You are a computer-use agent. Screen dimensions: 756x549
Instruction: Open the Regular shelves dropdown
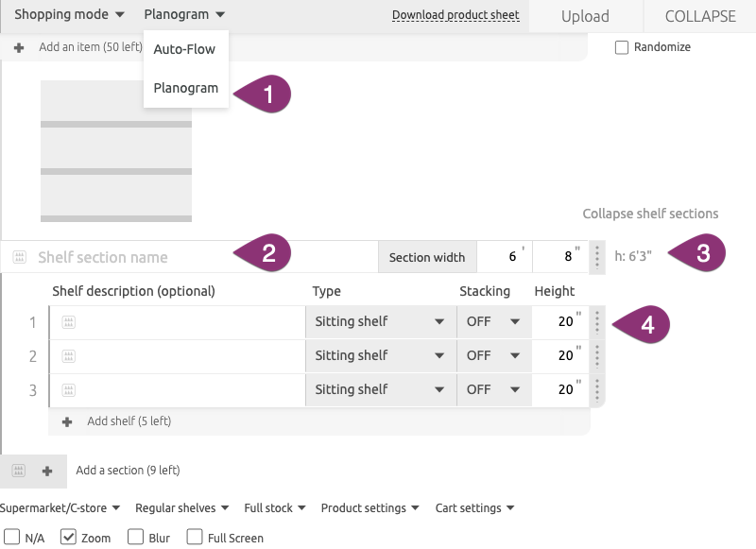point(181,508)
